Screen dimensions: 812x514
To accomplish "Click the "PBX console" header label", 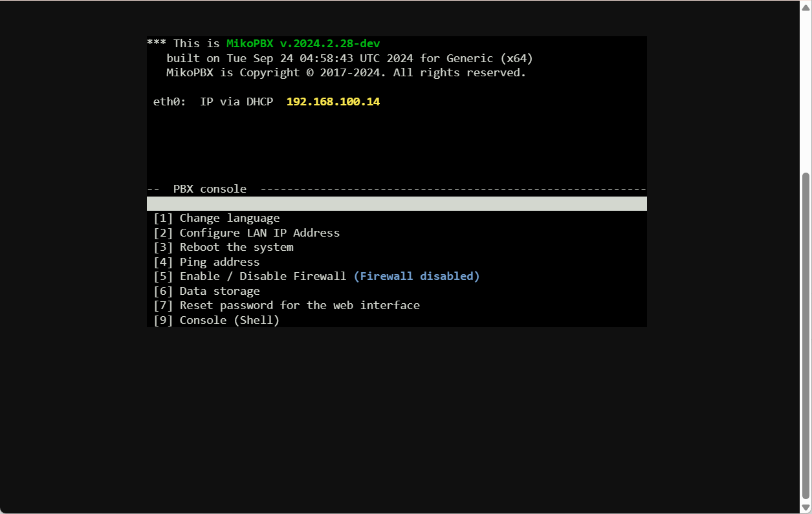I will 210,189.
